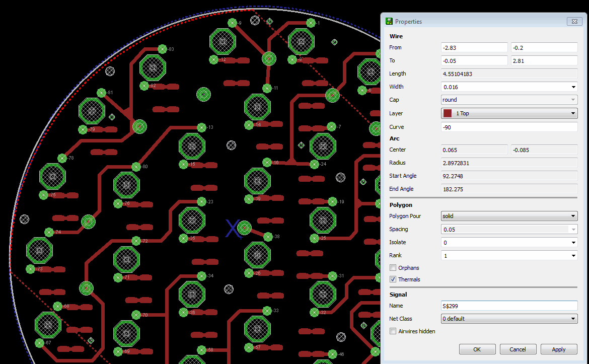Select the green pad labeled 13

201,127
